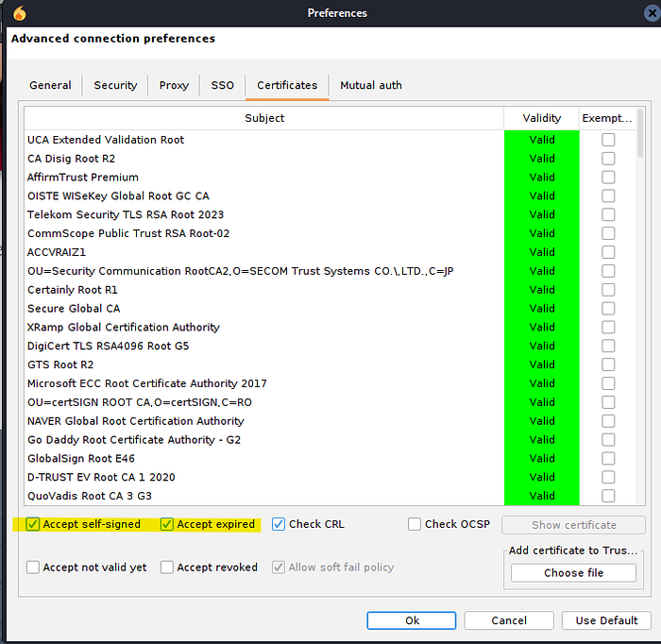Click the flame application icon in title bar
The width and height of the screenshot is (661, 644).
point(20,13)
